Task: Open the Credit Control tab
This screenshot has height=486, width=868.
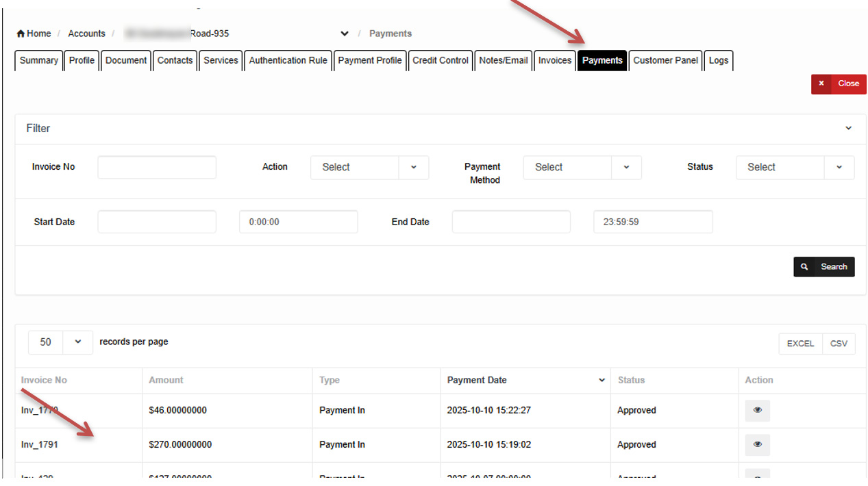Action: click(x=440, y=60)
